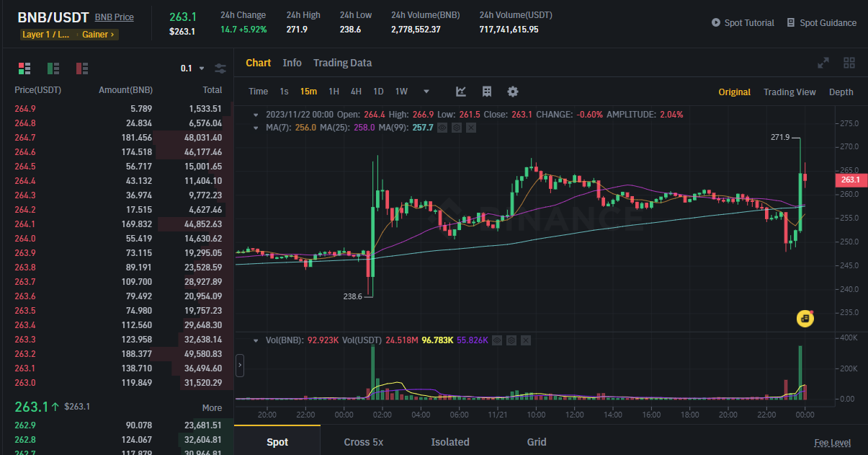This screenshot has height=455, width=868.
Task: Open the Trading Data tab
Action: [x=342, y=63]
